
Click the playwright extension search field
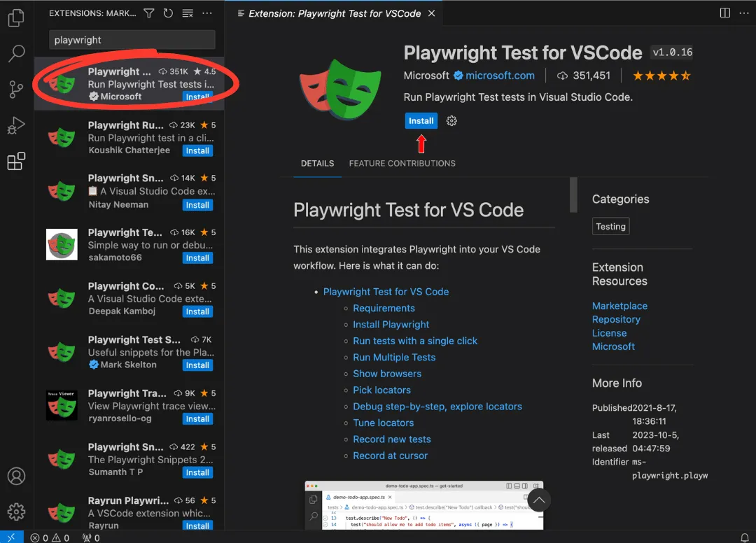pos(132,40)
